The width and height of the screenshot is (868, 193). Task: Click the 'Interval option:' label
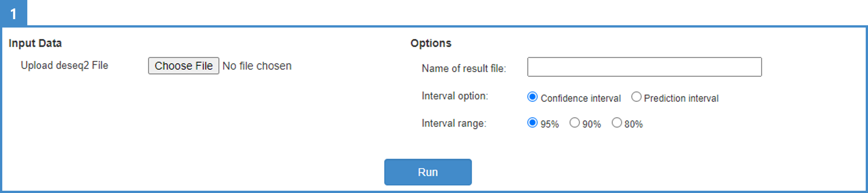(x=454, y=96)
